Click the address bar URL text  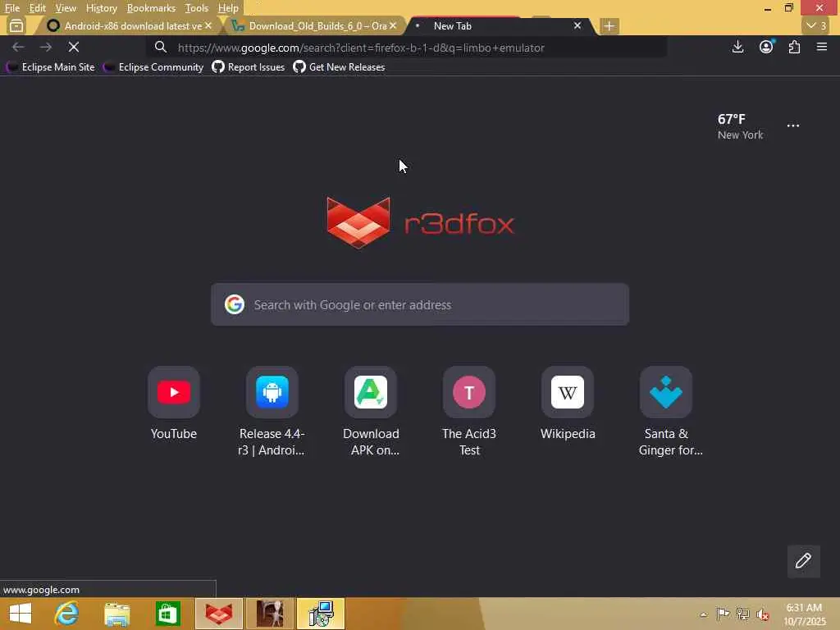pos(361,48)
